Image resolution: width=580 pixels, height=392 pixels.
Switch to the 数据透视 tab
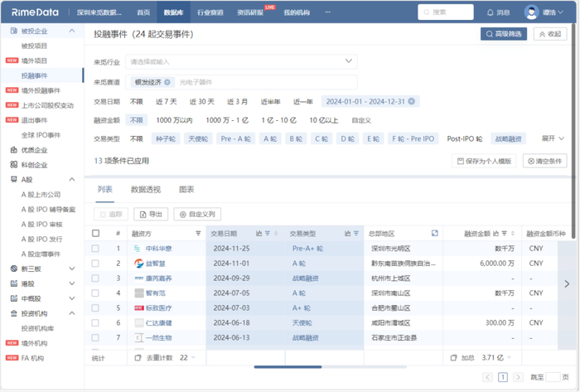(x=146, y=189)
